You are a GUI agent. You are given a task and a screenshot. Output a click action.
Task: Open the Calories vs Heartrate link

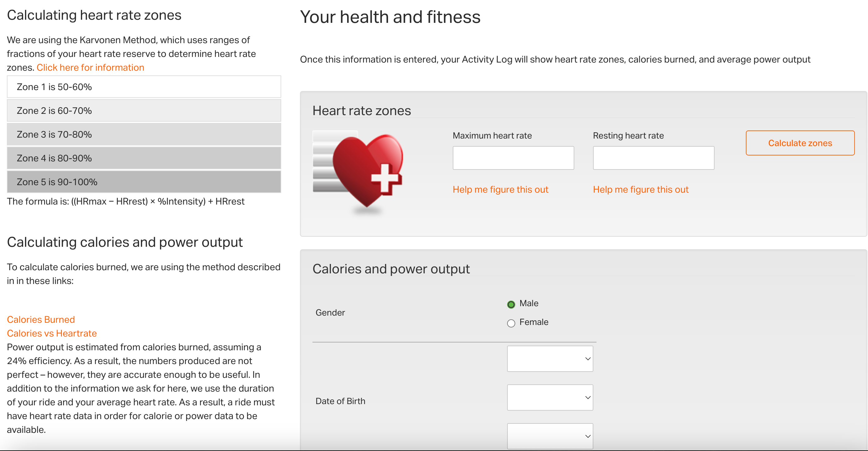coord(52,333)
